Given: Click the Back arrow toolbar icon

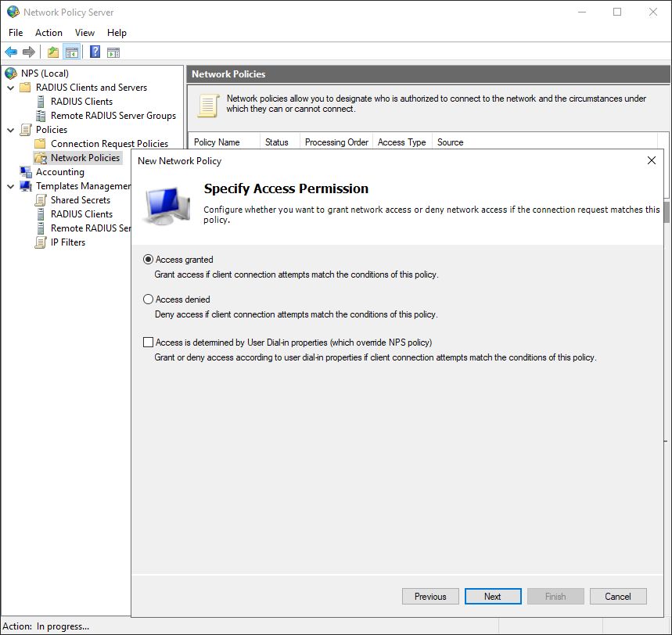Looking at the screenshot, I should coord(11,52).
